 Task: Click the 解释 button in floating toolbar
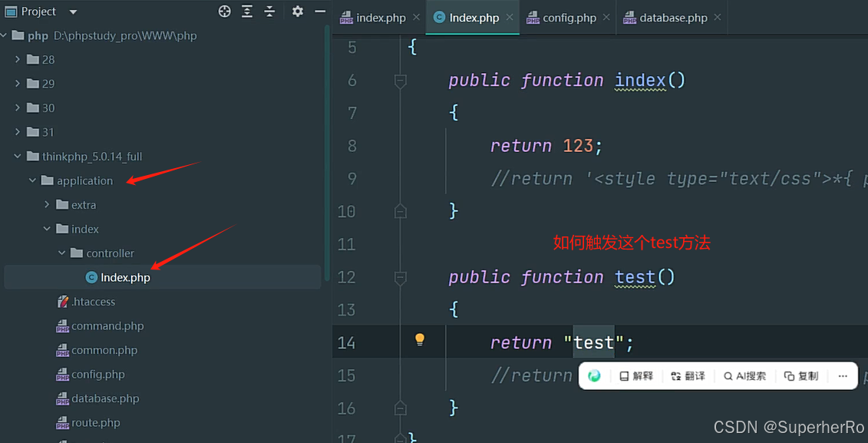coord(636,376)
